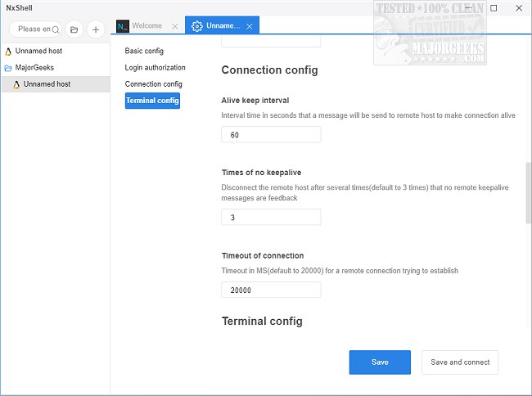Click the Save button

click(x=380, y=362)
